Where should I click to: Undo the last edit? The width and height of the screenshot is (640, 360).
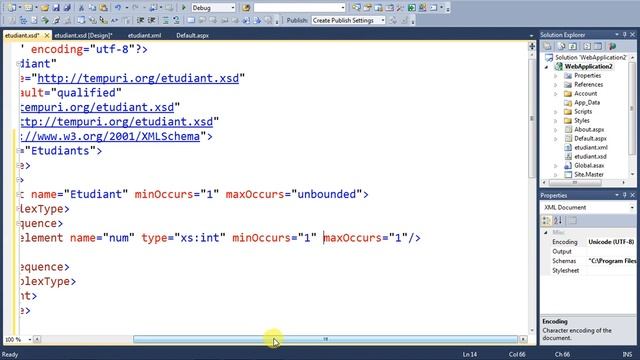(118, 7)
